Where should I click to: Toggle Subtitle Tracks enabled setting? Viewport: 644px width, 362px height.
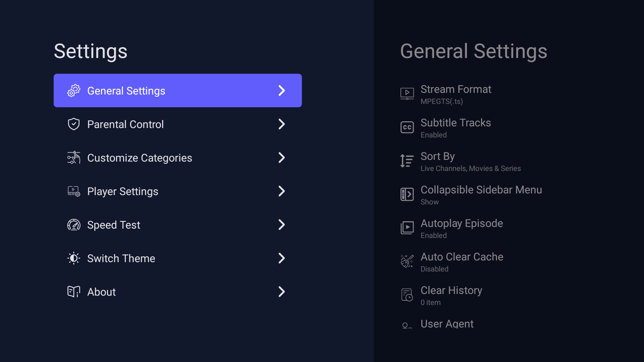click(455, 128)
